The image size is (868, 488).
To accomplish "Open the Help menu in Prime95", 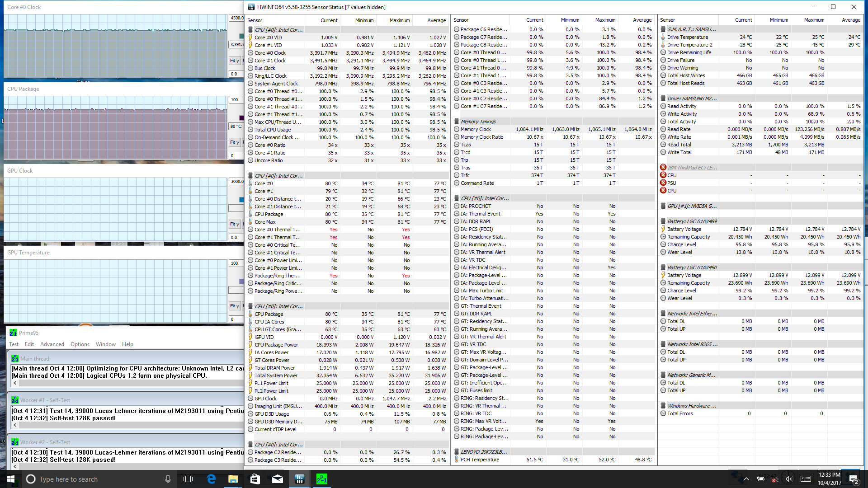I will 127,344.
